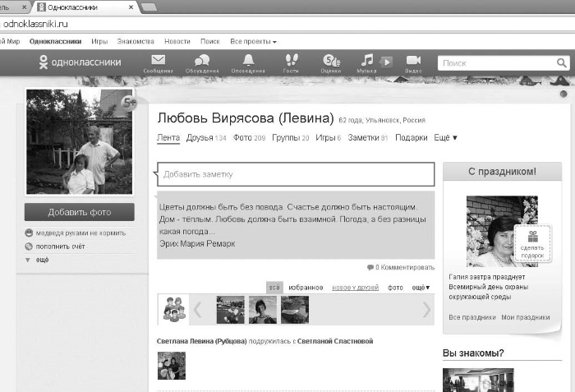Select the избранное feed filter
This screenshot has height=392, width=575.
pos(306,288)
